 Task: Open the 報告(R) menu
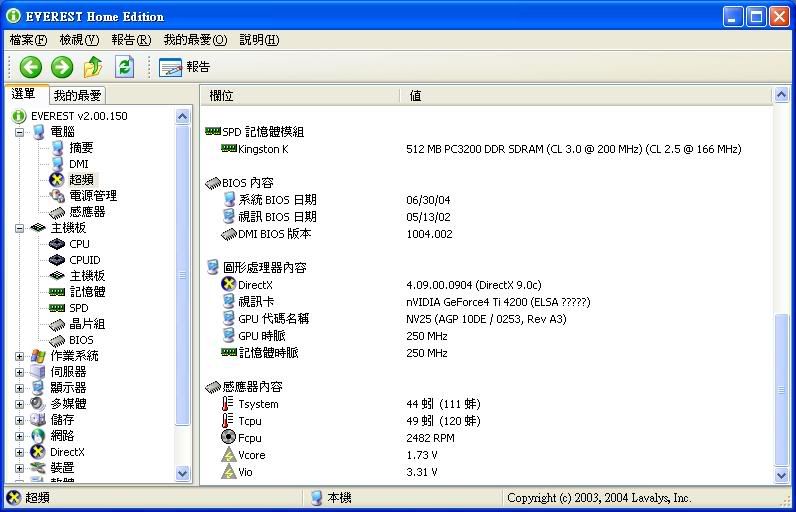(x=131, y=40)
